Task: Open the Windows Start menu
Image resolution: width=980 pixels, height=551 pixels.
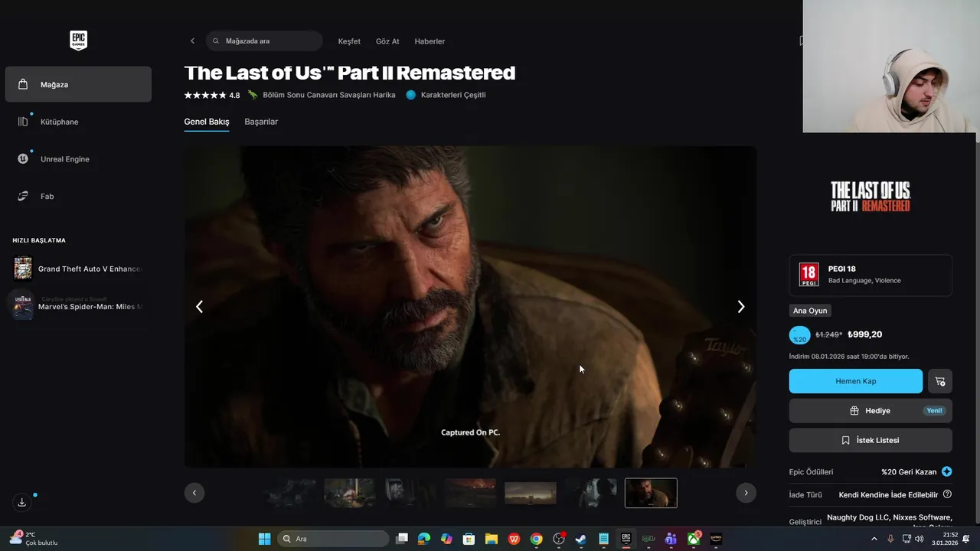Action: click(264, 539)
